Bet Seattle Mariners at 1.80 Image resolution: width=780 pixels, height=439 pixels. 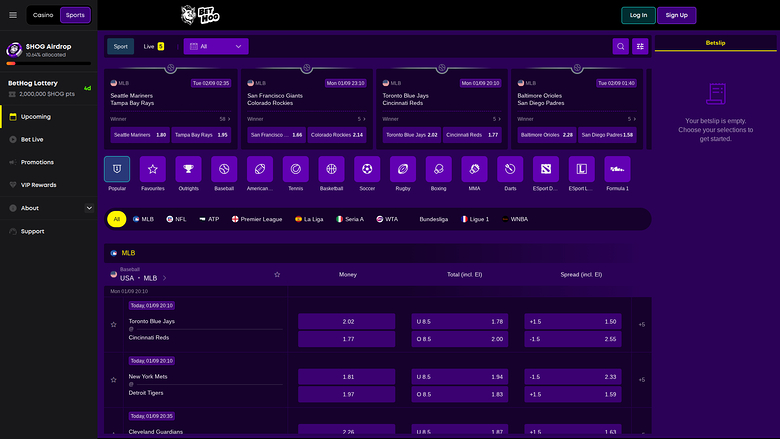140,135
